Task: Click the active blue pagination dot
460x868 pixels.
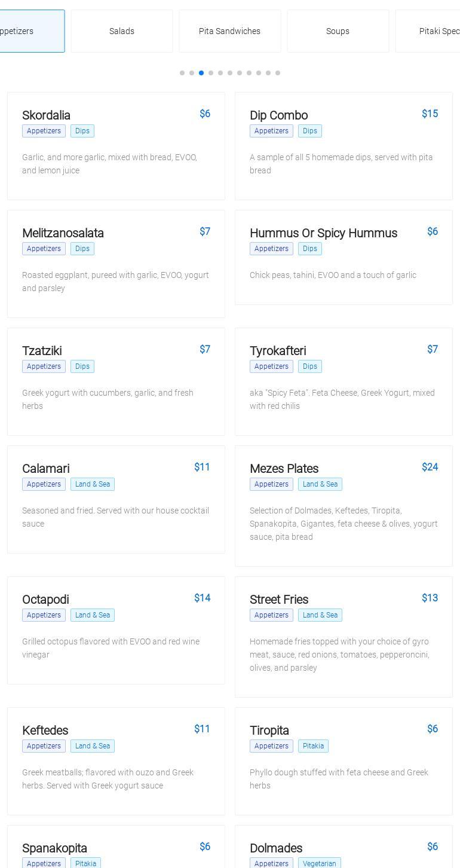Action: 201,73
